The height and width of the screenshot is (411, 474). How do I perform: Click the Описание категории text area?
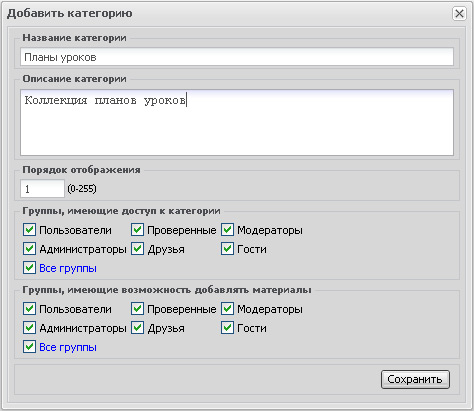(237, 122)
